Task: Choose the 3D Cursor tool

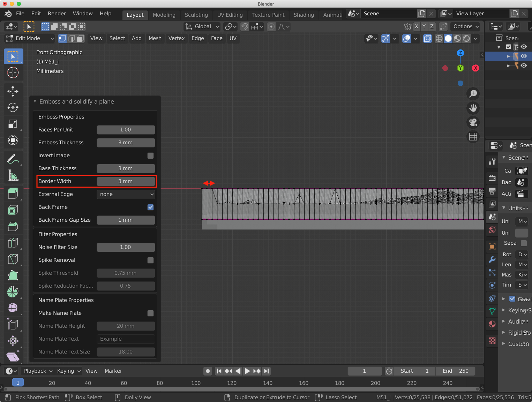Action: [x=13, y=73]
